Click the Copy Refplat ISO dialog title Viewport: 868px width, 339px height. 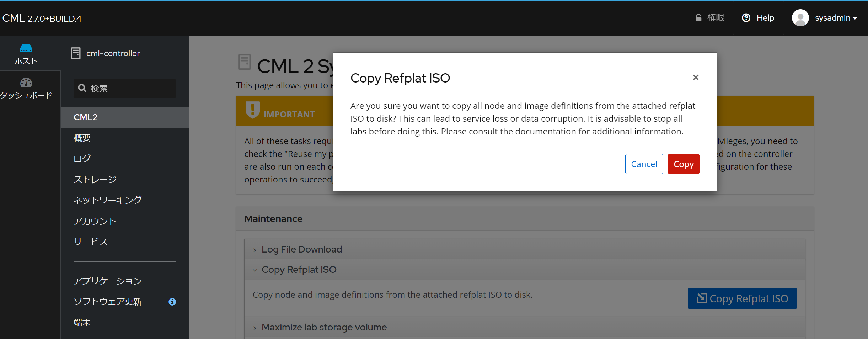tap(400, 78)
